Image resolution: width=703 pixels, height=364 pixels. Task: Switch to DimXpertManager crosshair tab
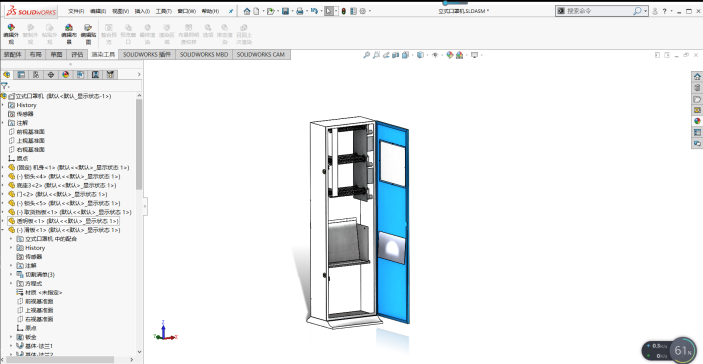point(51,75)
